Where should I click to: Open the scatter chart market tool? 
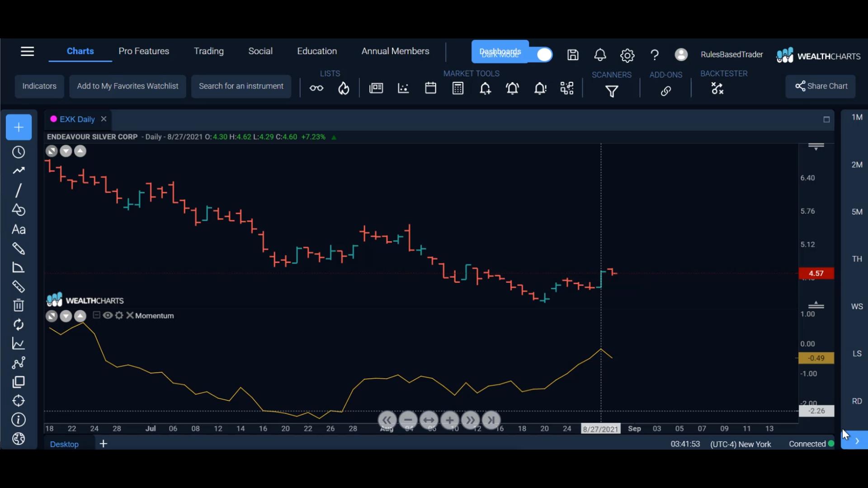coord(403,88)
